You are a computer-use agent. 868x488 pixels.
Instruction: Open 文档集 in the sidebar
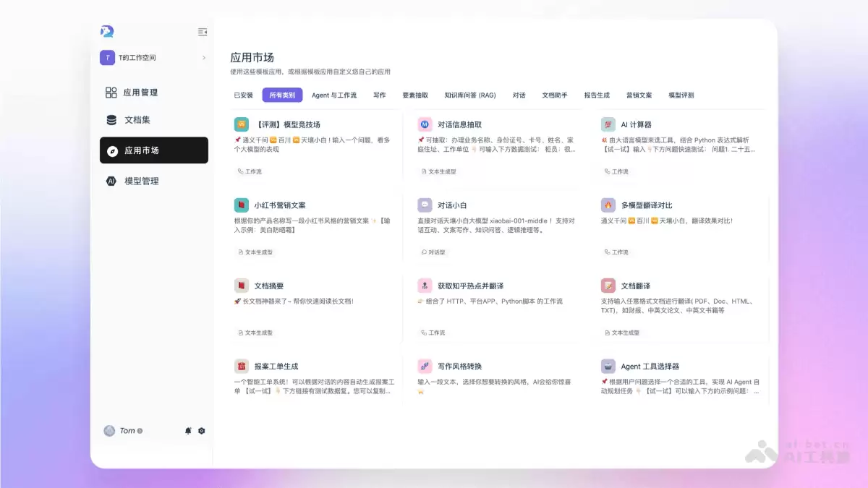click(154, 120)
